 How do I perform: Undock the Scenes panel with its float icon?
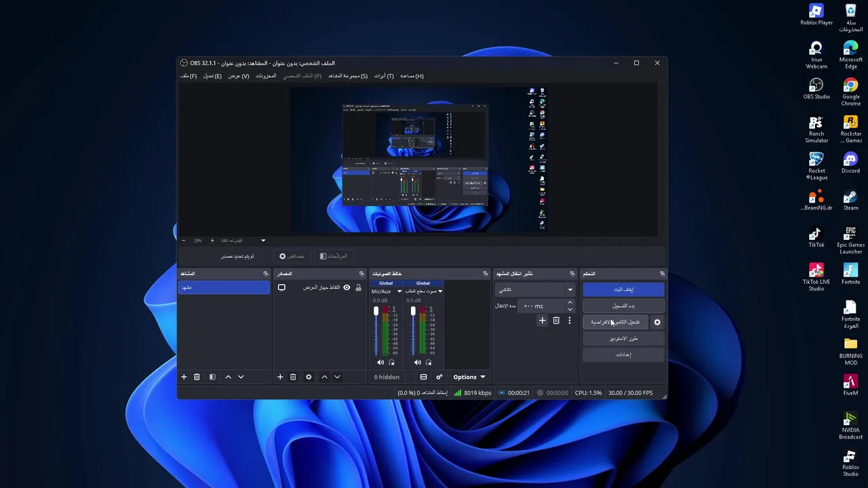(x=266, y=274)
